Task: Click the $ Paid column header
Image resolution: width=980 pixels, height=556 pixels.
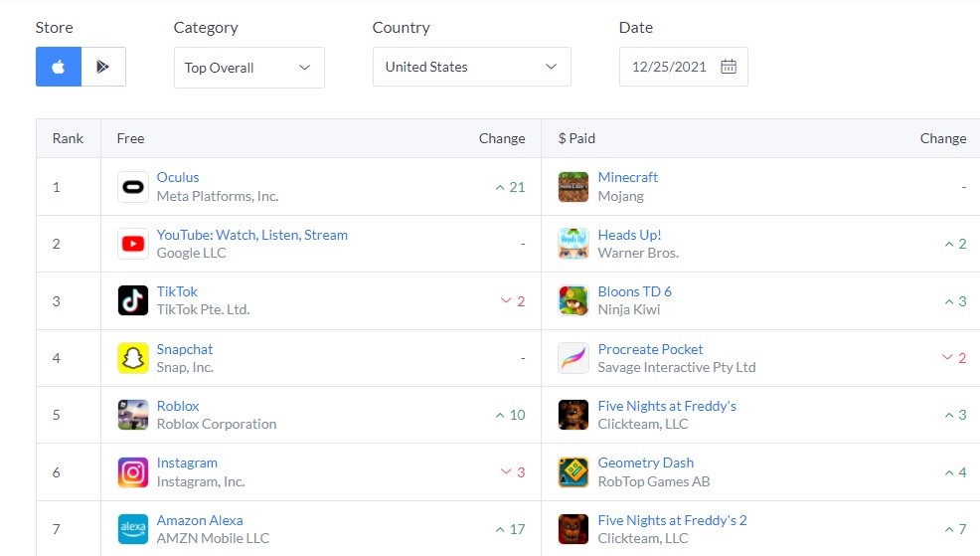Action: pyautogui.click(x=577, y=138)
